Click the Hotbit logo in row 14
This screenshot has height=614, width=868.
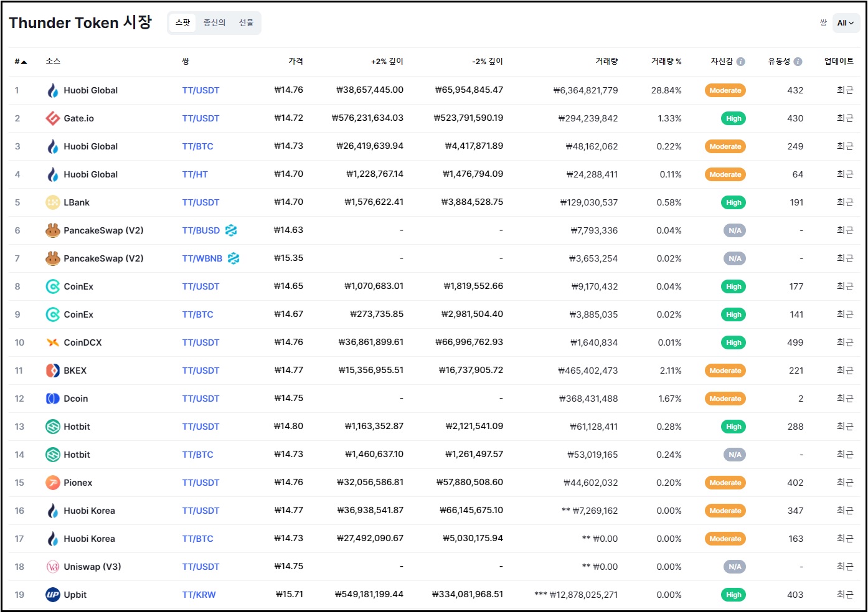click(x=53, y=455)
